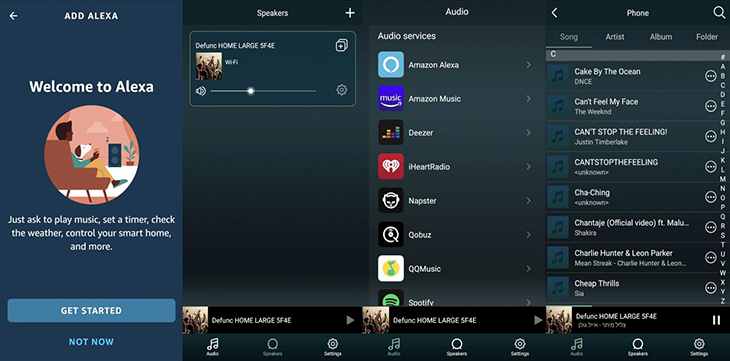Play from the Audio screen mini player
730x361 pixels.
click(x=538, y=320)
